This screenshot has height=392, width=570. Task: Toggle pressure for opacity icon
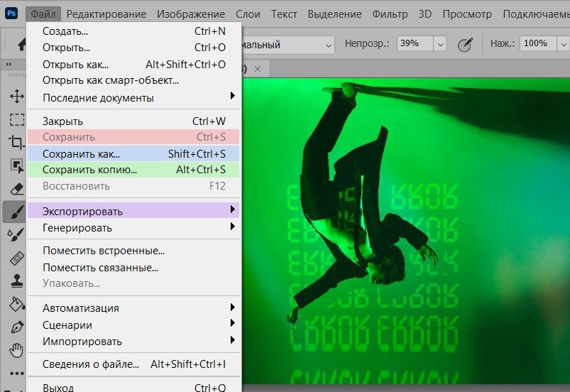[465, 45]
